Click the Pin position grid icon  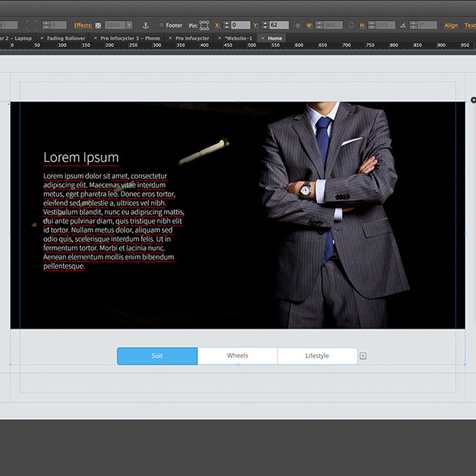pos(204,25)
